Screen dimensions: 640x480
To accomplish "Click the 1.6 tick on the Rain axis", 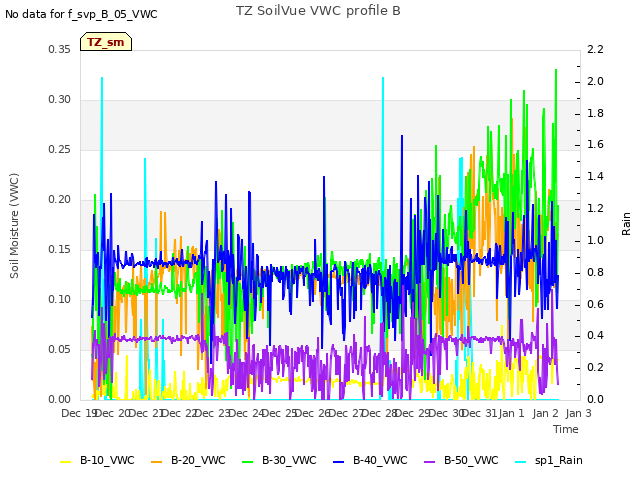I will click(595, 144).
